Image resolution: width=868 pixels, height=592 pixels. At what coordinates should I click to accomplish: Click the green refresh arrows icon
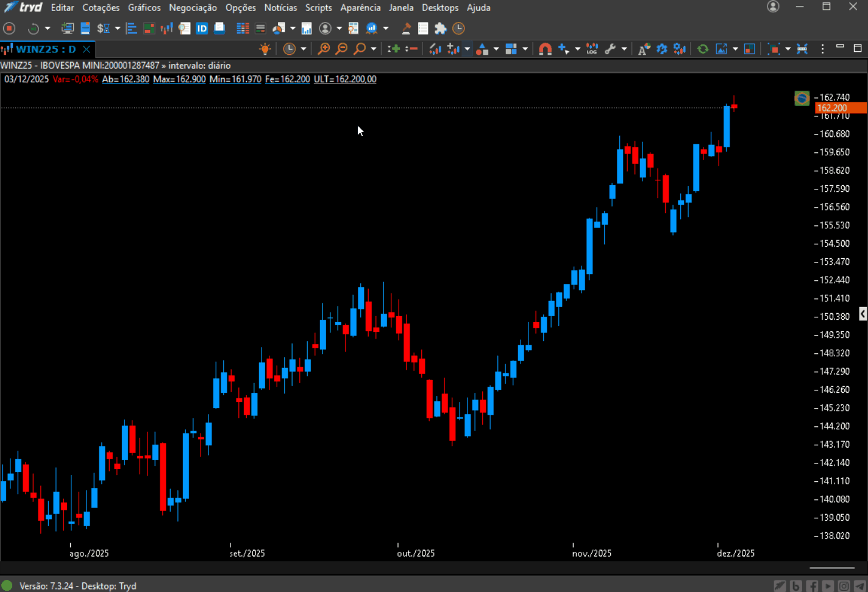703,49
